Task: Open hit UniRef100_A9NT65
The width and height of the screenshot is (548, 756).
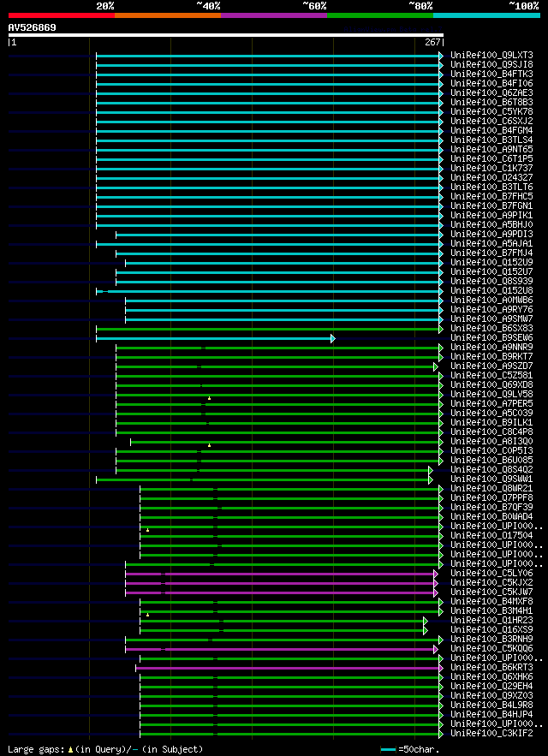Action: 491,150
